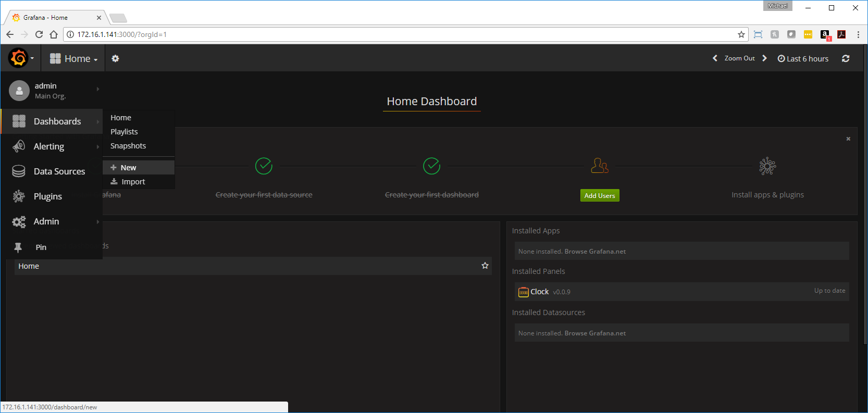
Task: Open a new browser tab
Action: [119, 18]
